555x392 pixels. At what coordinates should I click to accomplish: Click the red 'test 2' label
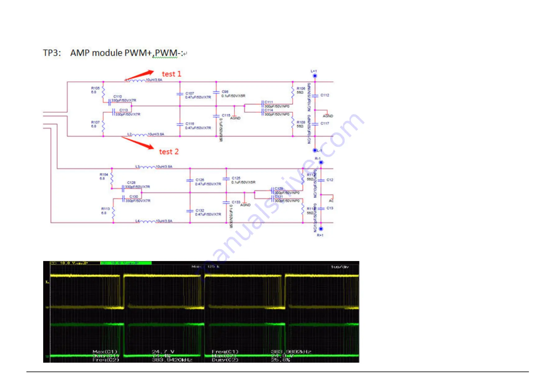click(x=169, y=151)
